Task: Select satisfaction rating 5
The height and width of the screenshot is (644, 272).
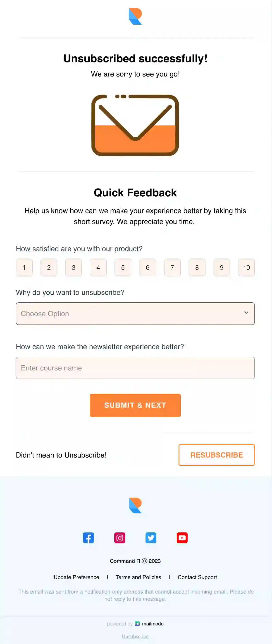Action: click(123, 267)
